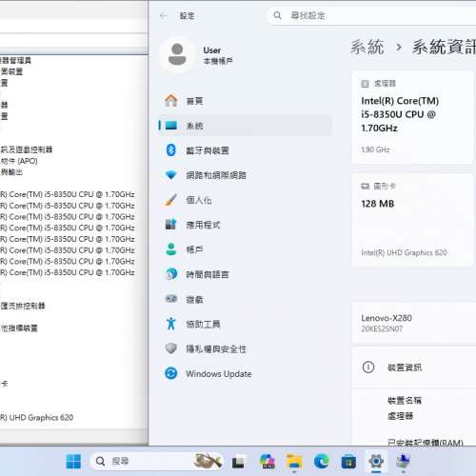Select 匯流排控制器 category in Device Manager

(x=23, y=306)
